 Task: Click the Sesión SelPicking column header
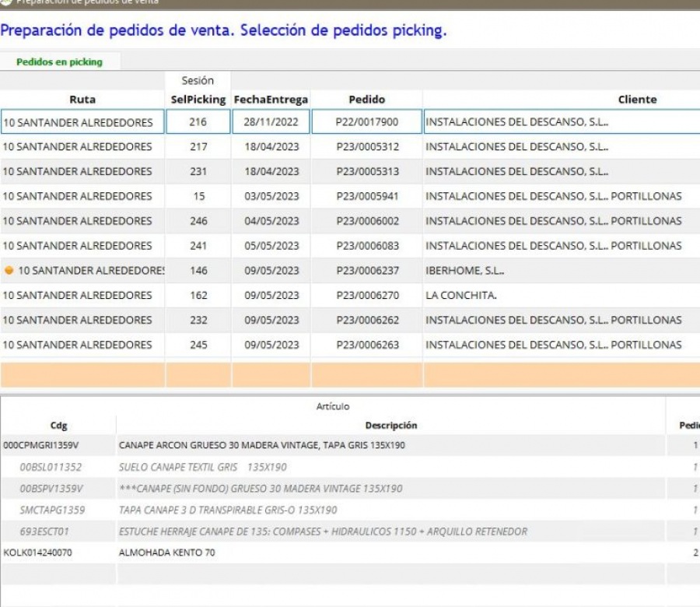coord(198,90)
